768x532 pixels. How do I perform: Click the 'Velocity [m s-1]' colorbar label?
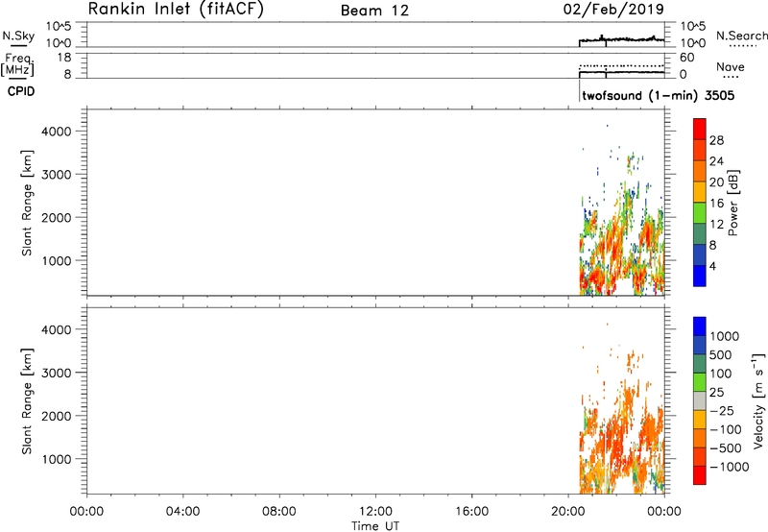[x=758, y=400]
